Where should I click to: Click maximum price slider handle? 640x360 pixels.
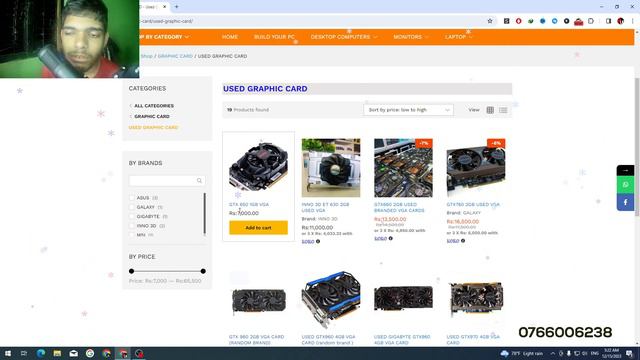[203, 271]
